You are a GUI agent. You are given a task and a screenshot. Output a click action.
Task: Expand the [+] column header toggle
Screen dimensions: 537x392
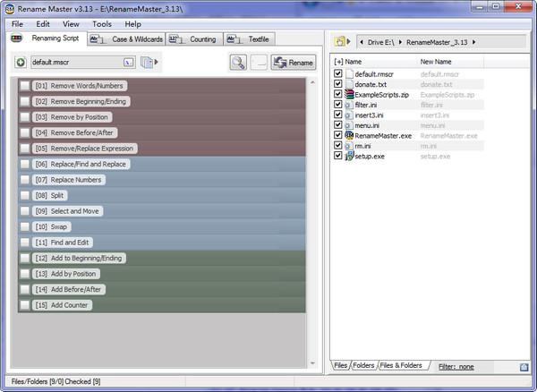(338, 62)
